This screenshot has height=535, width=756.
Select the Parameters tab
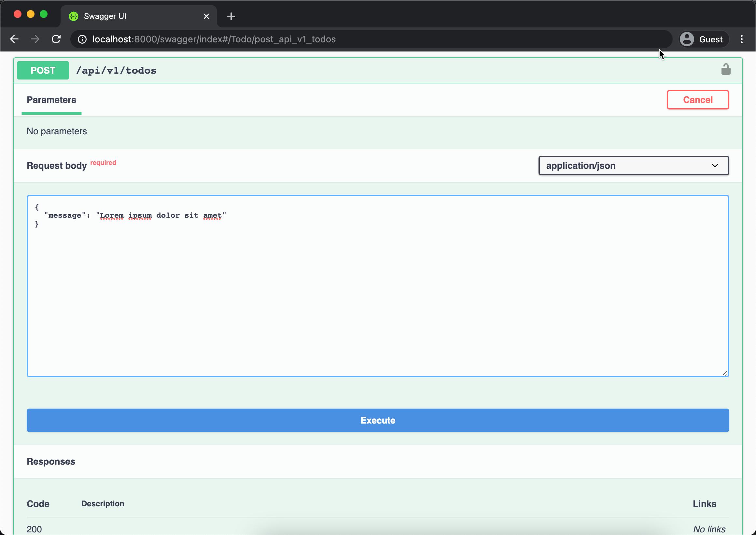(51, 100)
